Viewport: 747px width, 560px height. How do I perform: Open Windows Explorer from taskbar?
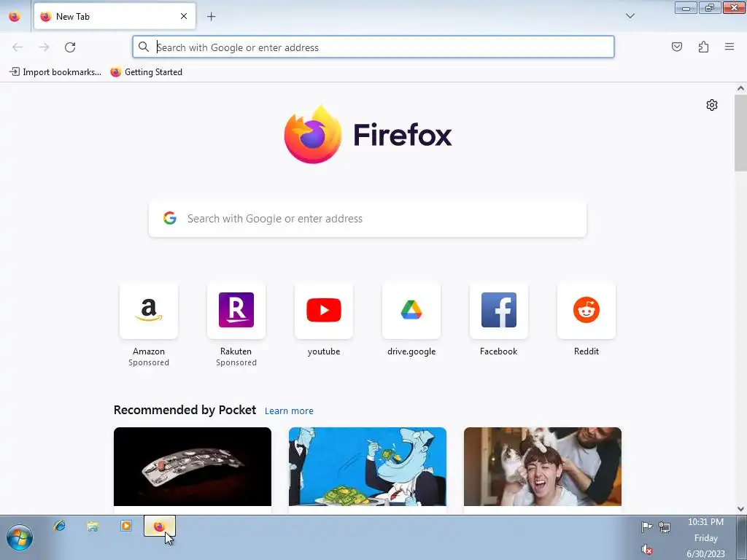[x=93, y=526]
